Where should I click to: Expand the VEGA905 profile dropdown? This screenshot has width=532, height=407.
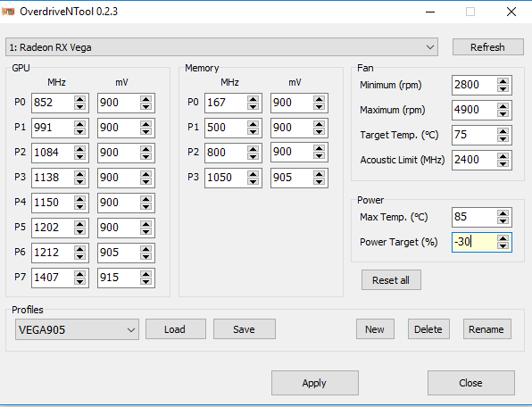(x=77, y=329)
